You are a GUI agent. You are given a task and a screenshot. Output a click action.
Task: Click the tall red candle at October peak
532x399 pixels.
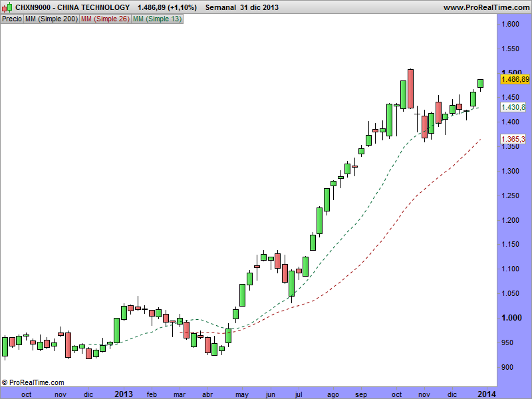pos(411,88)
